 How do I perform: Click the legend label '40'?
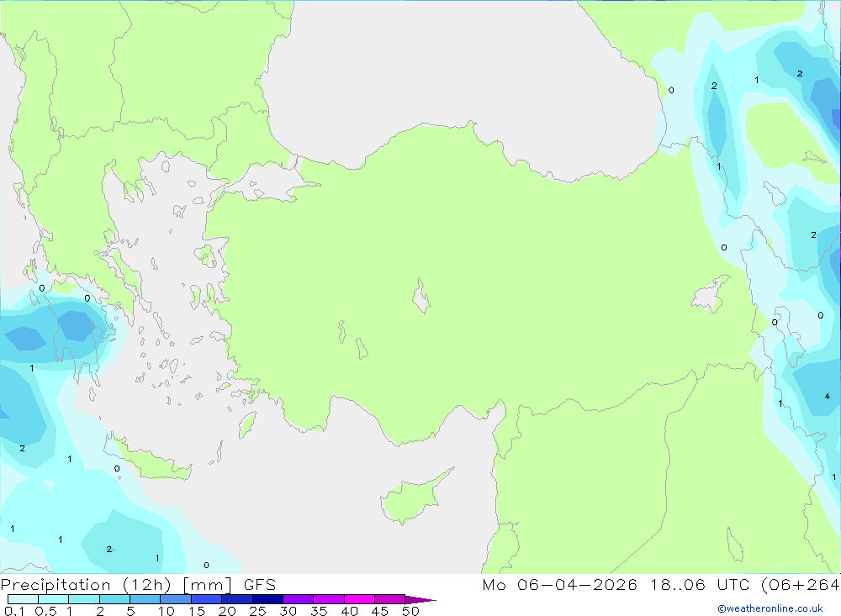[x=350, y=611]
